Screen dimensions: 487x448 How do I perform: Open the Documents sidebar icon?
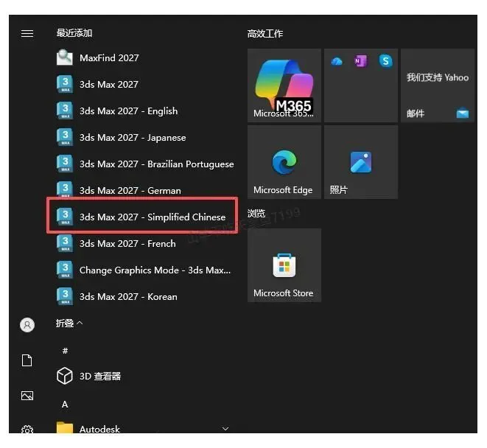27,360
